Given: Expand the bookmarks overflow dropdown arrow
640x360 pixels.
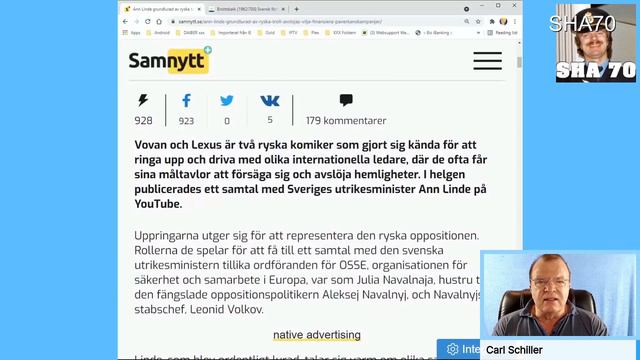Looking at the screenshot, I should tap(478, 33).
